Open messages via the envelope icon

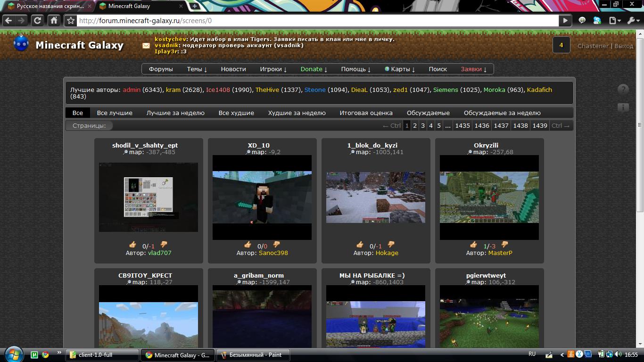(146, 46)
